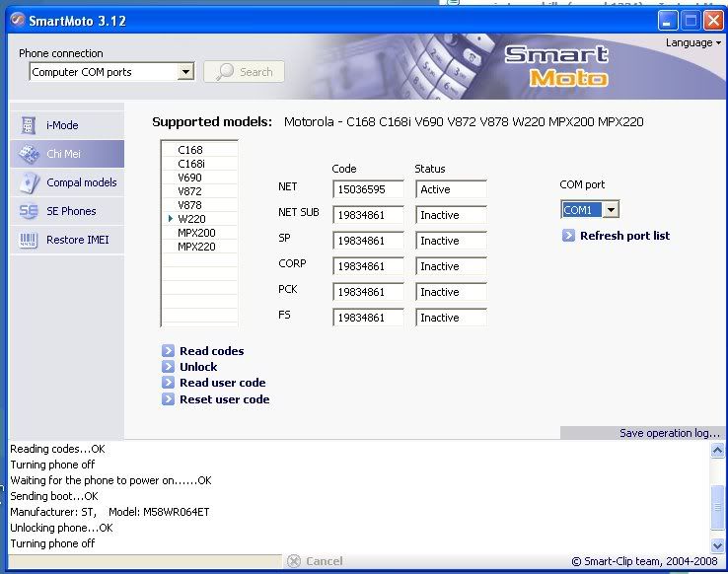Select model C168 in the list
This screenshot has width=728, height=574.
(x=199, y=150)
